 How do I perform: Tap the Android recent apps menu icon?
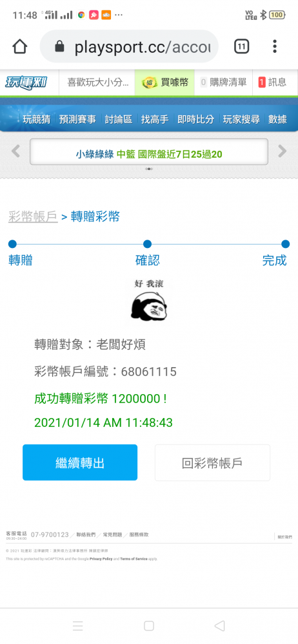point(78,625)
